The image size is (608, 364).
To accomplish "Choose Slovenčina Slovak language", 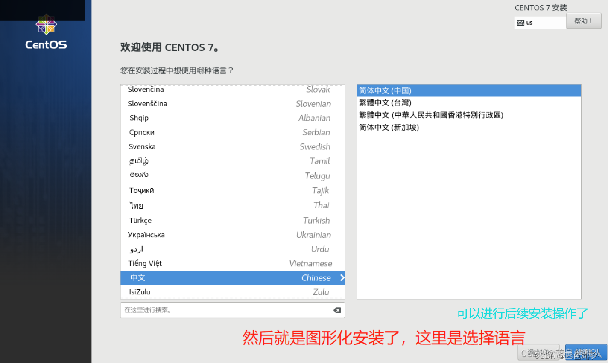I will (x=232, y=90).
